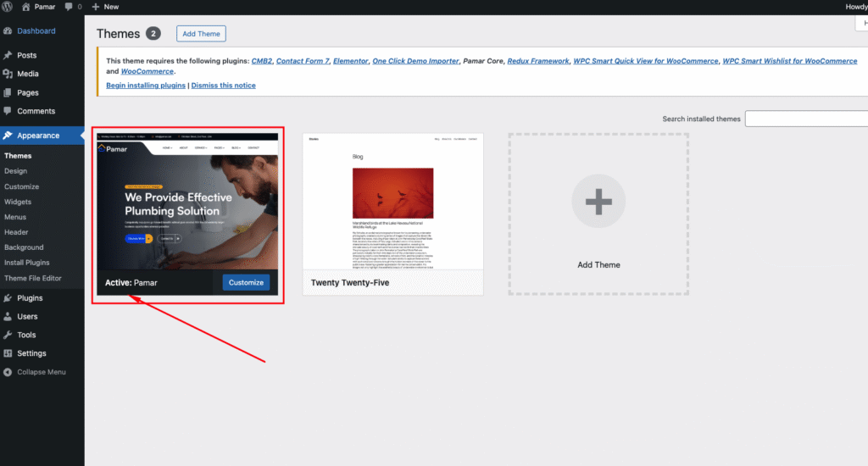Open the Header submenu item

16,232
